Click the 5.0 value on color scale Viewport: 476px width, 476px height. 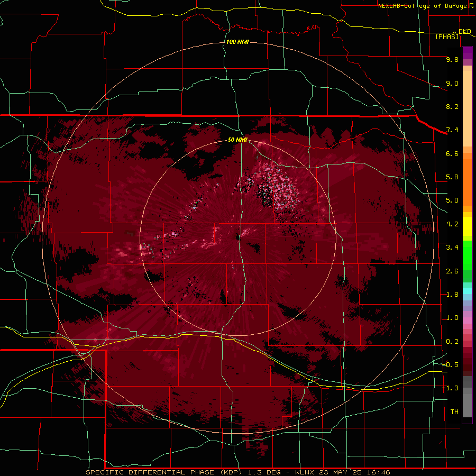coord(452,200)
